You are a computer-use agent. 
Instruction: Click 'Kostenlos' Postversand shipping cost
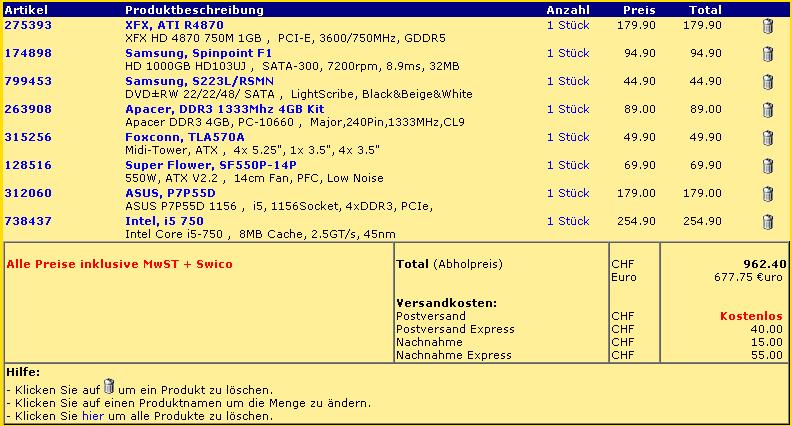751,316
